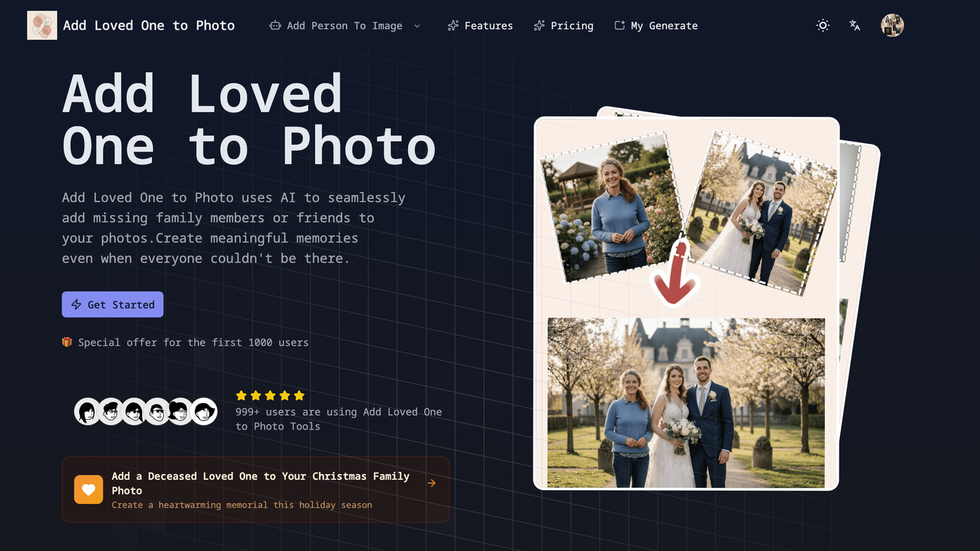The width and height of the screenshot is (980, 551).
Task: Open the Add Loved One to Photo logo
Action: 41,25
